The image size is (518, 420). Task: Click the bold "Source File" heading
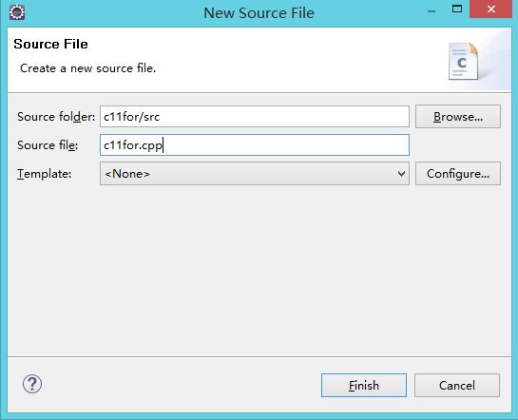[x=51, y=44]
